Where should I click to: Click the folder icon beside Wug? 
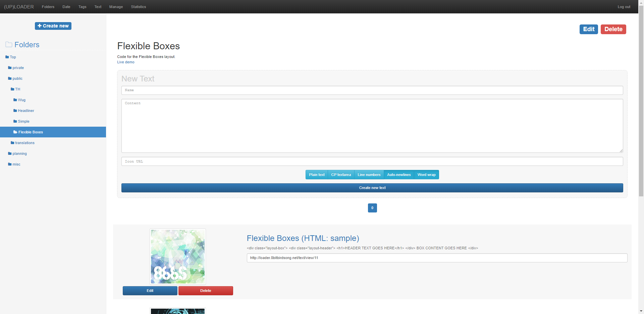[x=15, y=100]
